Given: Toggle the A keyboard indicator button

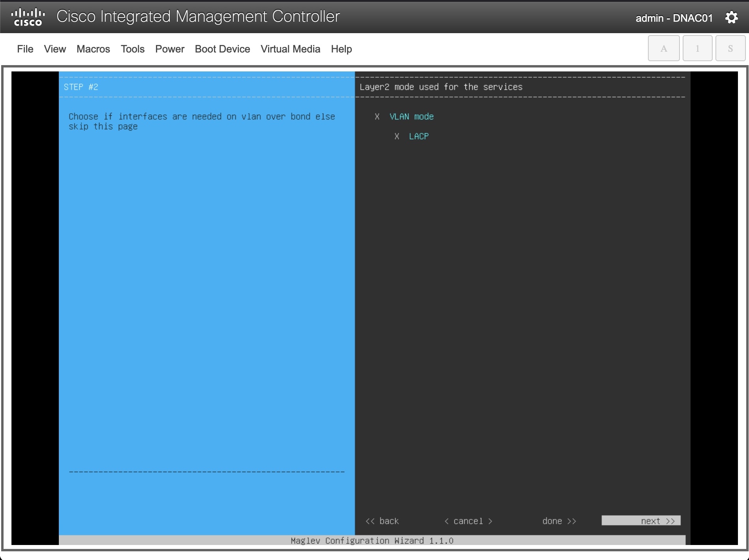Looking at the screenshot, I should [663, 49].
